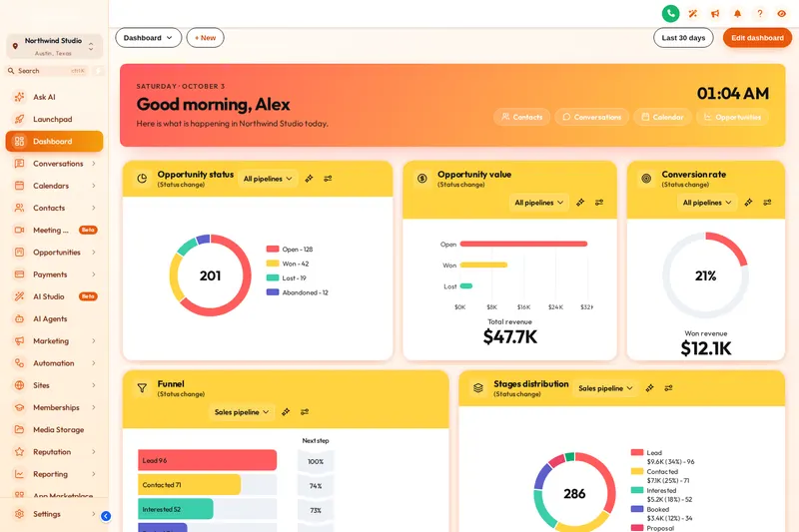The image size is (799, 532).
Task: Click the Contacted 71 funnel bar
Action: click(x=189, y=485)
